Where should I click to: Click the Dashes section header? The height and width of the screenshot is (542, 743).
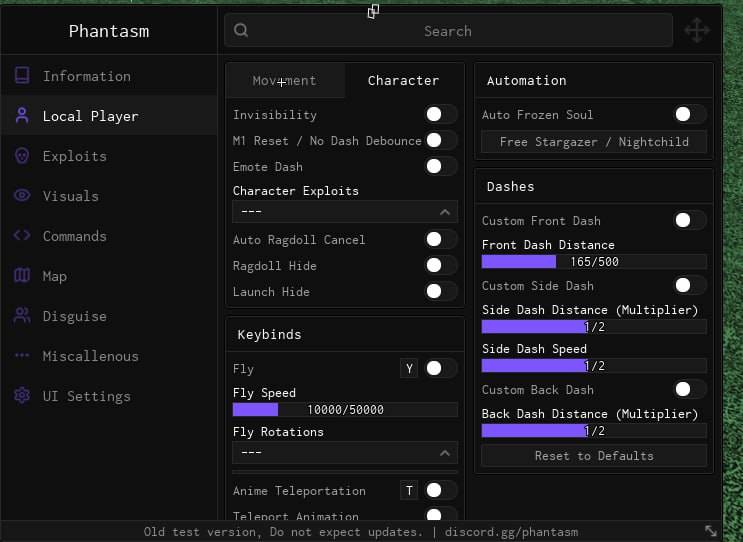[594, 186]
